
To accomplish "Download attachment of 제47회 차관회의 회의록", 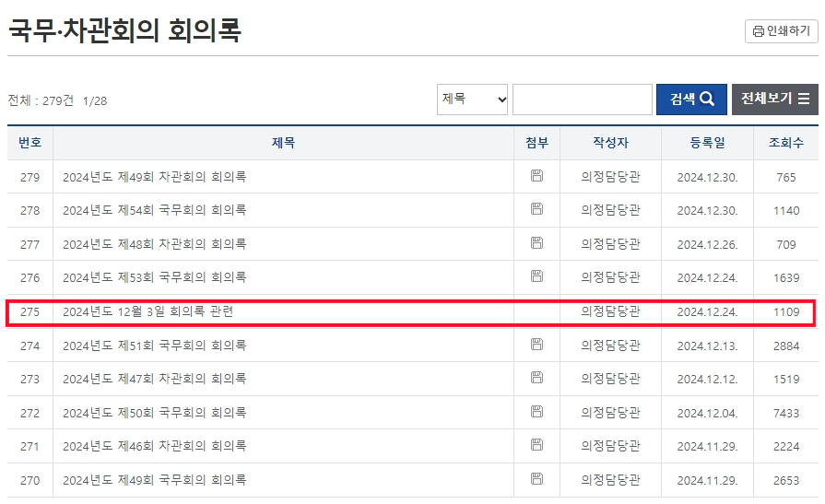I will (536, 377).
